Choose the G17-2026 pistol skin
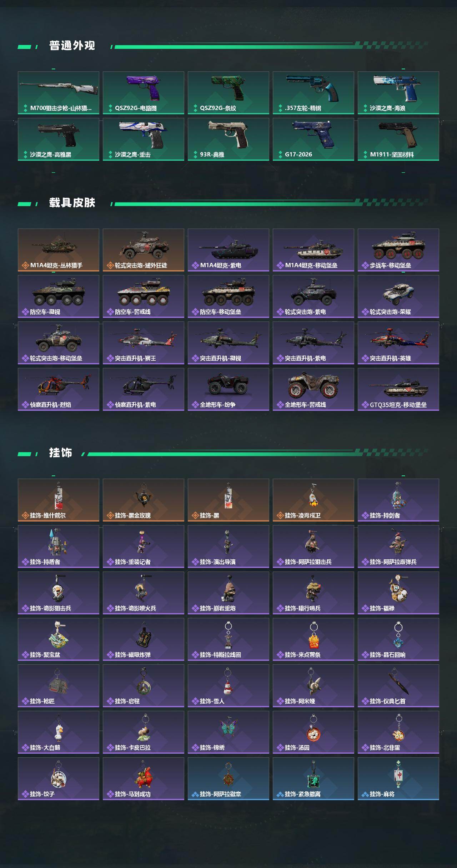This screenshot has height=868, width=457. 313,139
